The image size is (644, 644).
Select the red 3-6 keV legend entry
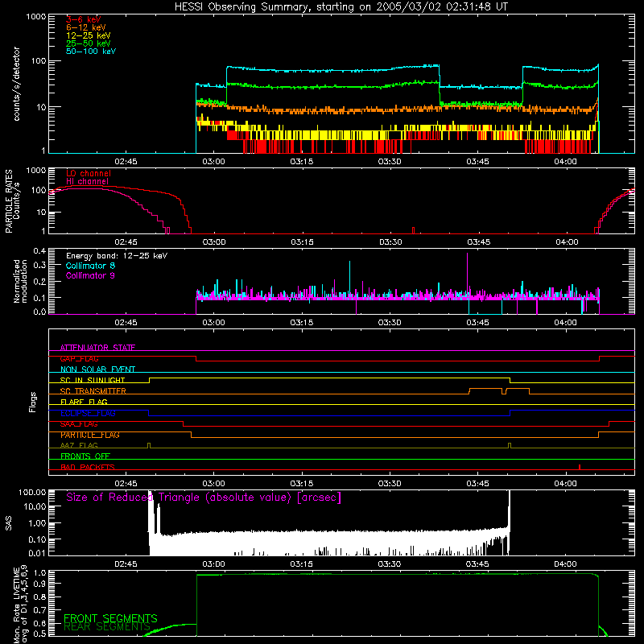84,19
